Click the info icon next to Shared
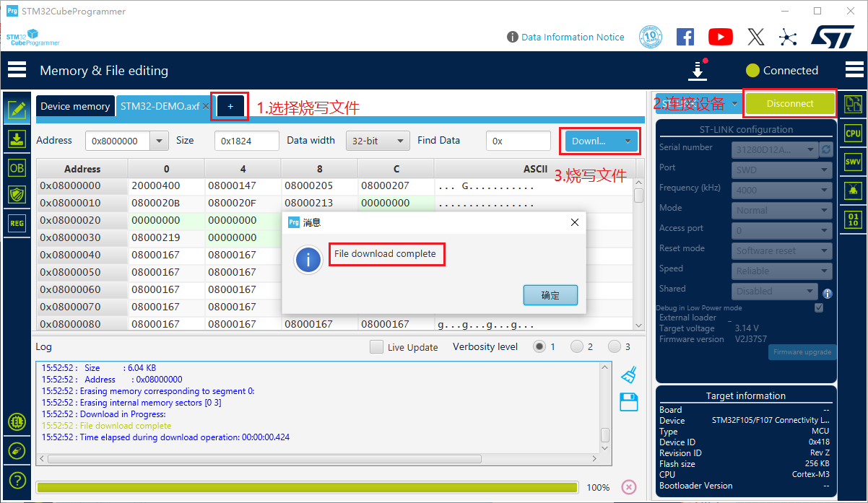Image resolution: width=868 pixels, height=503 pixels. click(828, 294)
